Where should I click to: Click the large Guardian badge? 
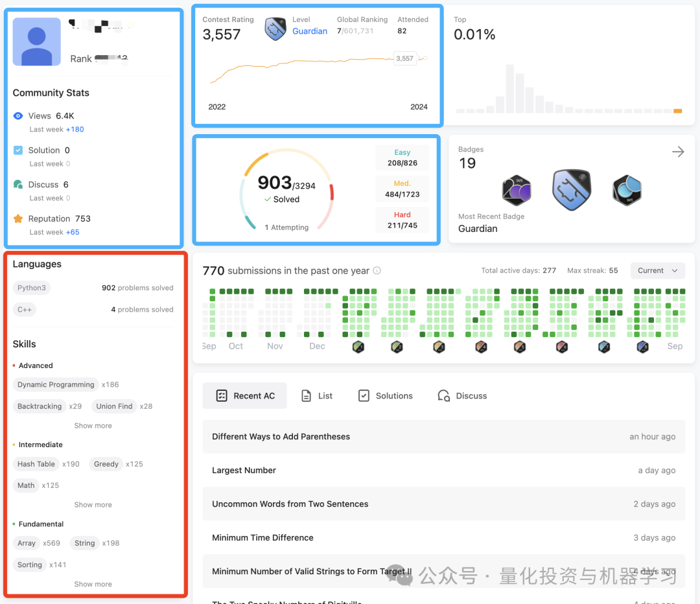[x=572, y=190]
